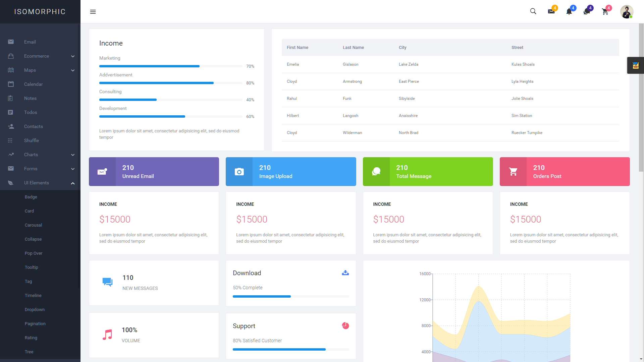The width and height of the screenshot is (644, 362).
Task: Click the Unread Email stat card icon
Action: 102,172
